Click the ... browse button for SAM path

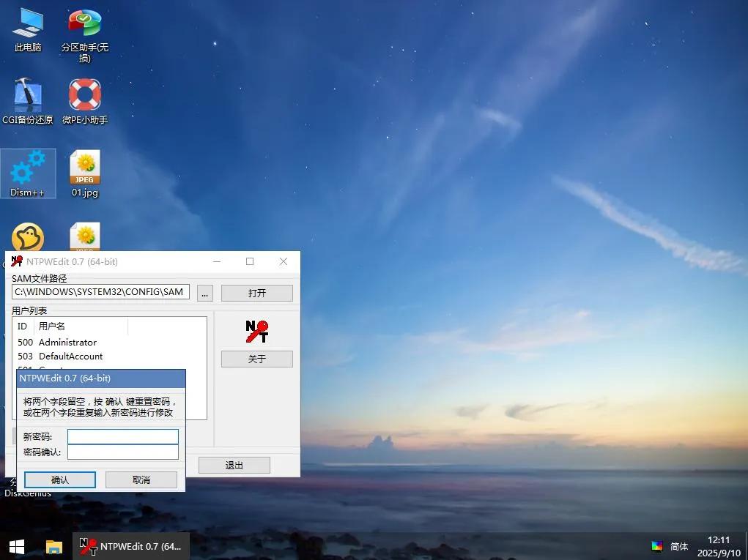coord(205,293)
